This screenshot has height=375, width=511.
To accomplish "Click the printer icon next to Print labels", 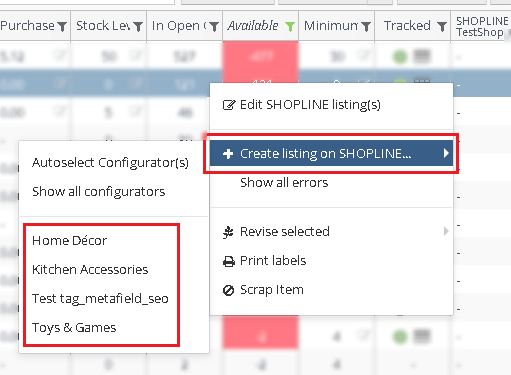I will pyautogui.click(x=229, y=261).
